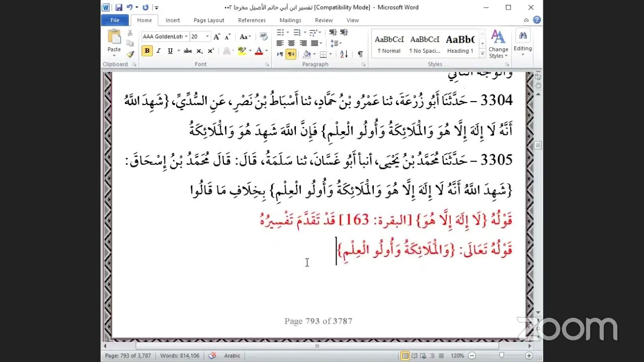This screenshot has height=362, width=644.
Task: Switch to View tab
Action: pyautogui.click(x=353, y=20)
